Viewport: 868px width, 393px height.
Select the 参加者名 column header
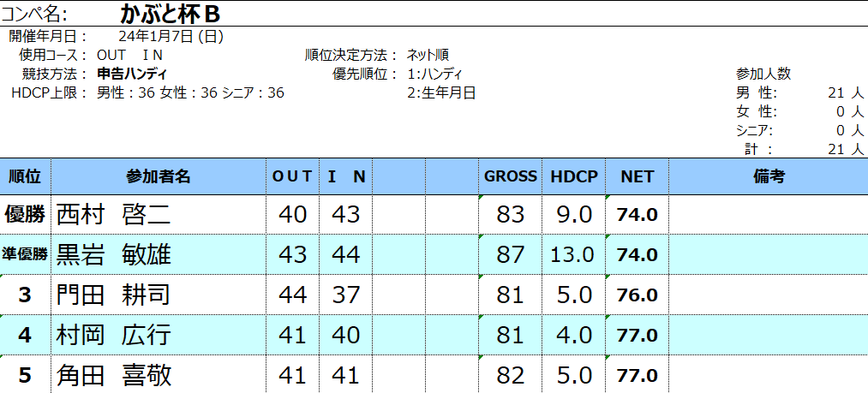click(x=159, y=176)
